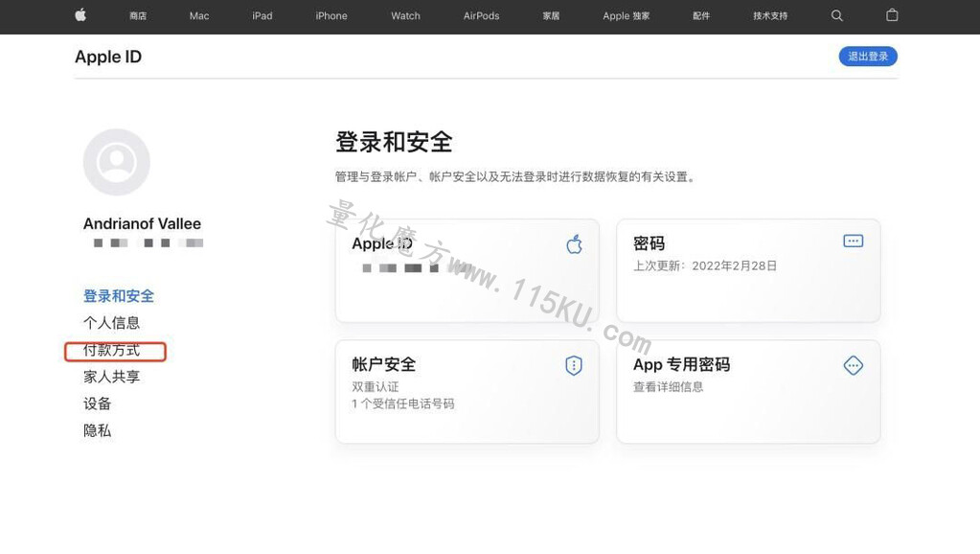Open the Watch menu item

pyautogui.click(x=405, y=16)
